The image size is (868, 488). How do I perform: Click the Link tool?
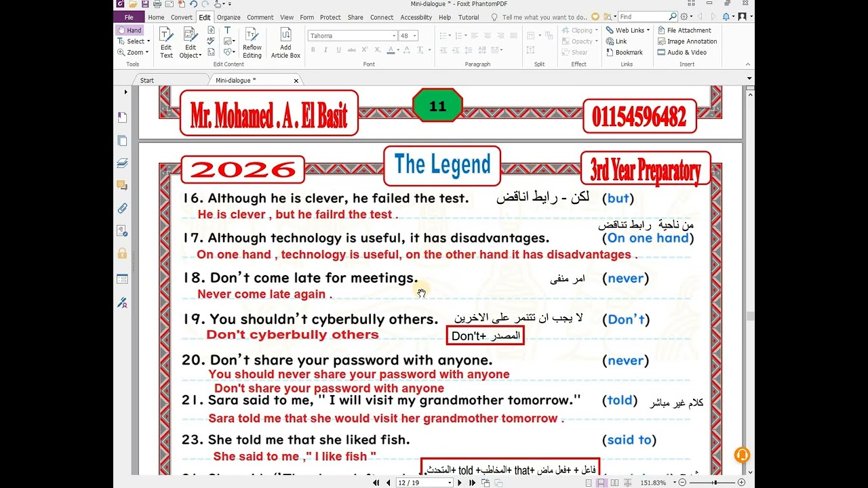[x=616, y=41]
